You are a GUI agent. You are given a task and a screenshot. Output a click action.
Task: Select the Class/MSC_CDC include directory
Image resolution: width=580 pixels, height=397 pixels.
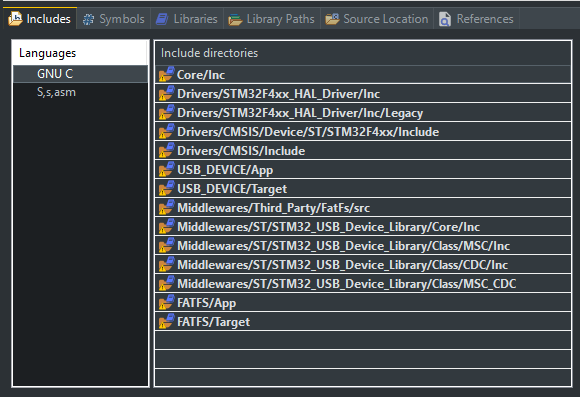point(363,283)
